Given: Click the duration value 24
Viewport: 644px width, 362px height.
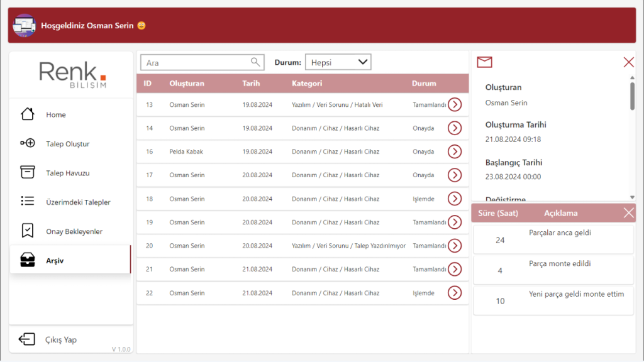Looking at the screenshot, I should (500, 240).
